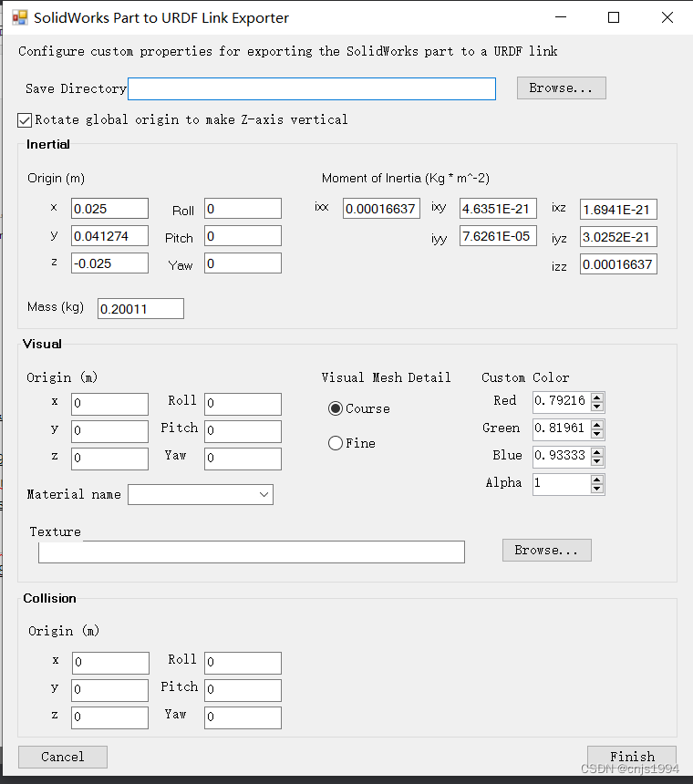Click the Visual Yaw field
The height and width of the screenshot is (784, 693).
point(243,459)
